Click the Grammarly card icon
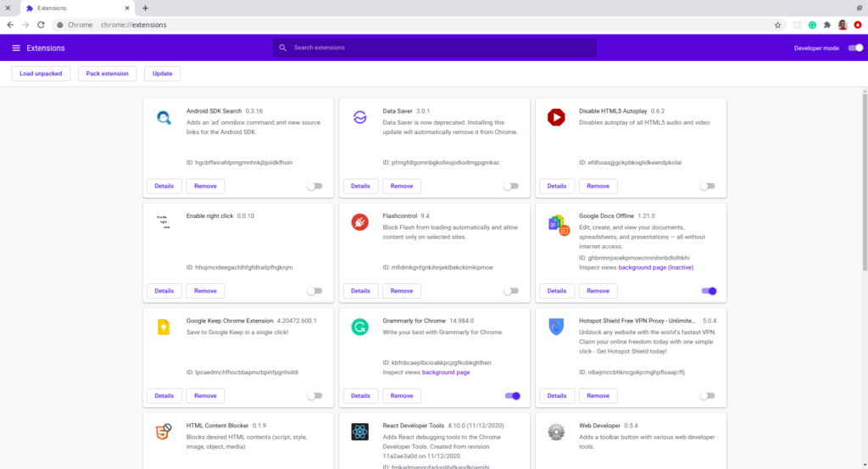Viewport: 868px width, 469px height. point(359,327)
